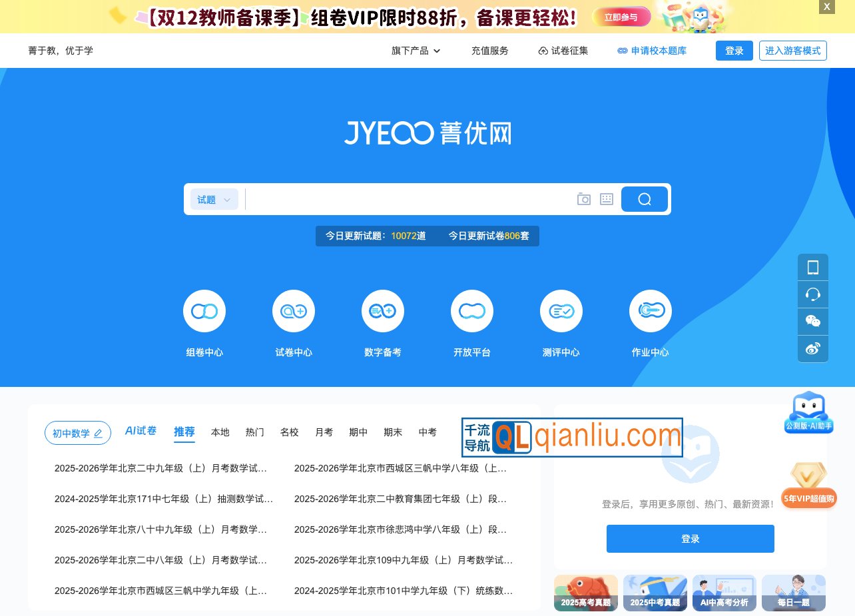Open the 试题 search type dropdown
855x616 pixels.
214,199
